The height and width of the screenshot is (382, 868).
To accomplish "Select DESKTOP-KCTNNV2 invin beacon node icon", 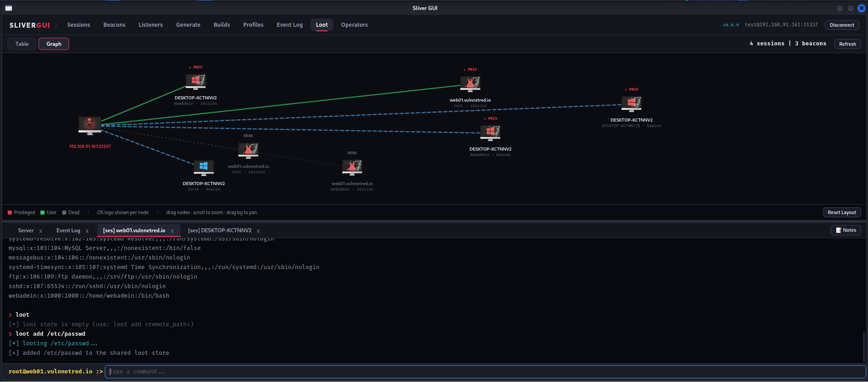I will [x=204, y=167].
